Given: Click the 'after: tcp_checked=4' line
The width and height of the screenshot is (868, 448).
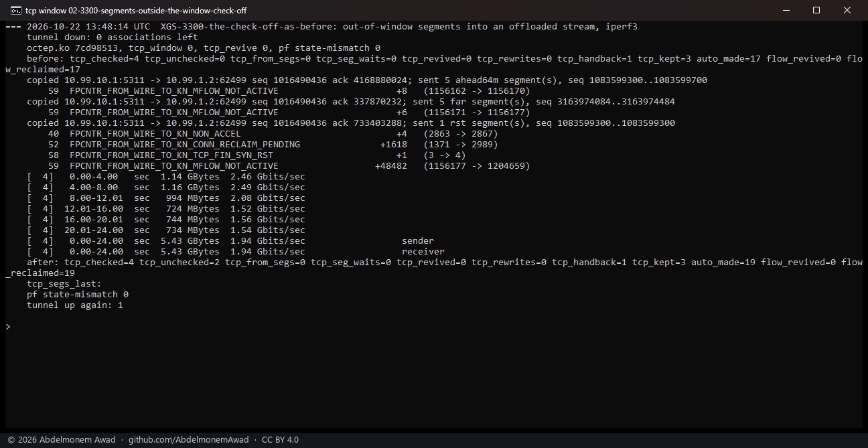Looking at the screenshot, I should pos(434,268).
